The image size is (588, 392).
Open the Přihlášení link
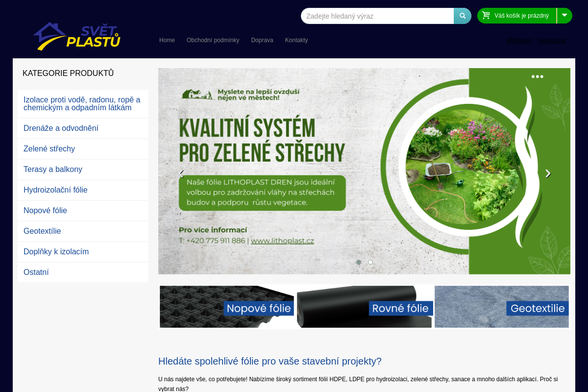[519, 41]
